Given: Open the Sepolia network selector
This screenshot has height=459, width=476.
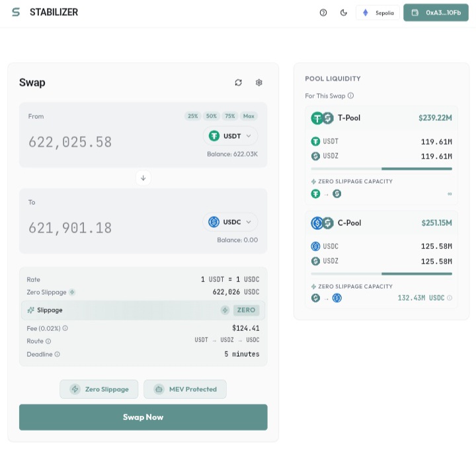Looking at the screenshot, I should [x=377, y=13].
